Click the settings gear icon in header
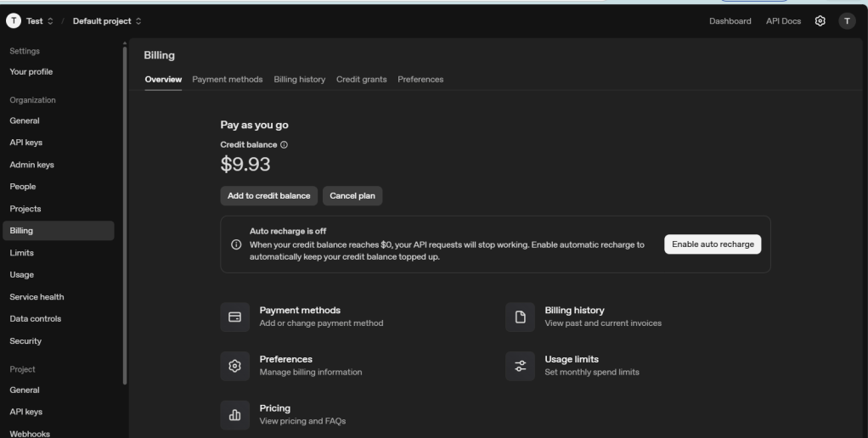 coord(820,21)
